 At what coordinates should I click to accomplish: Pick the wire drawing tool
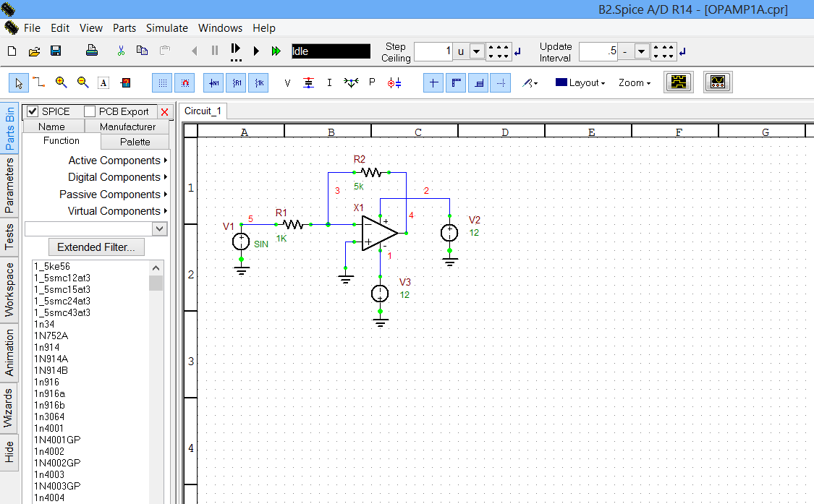point(39,83)
